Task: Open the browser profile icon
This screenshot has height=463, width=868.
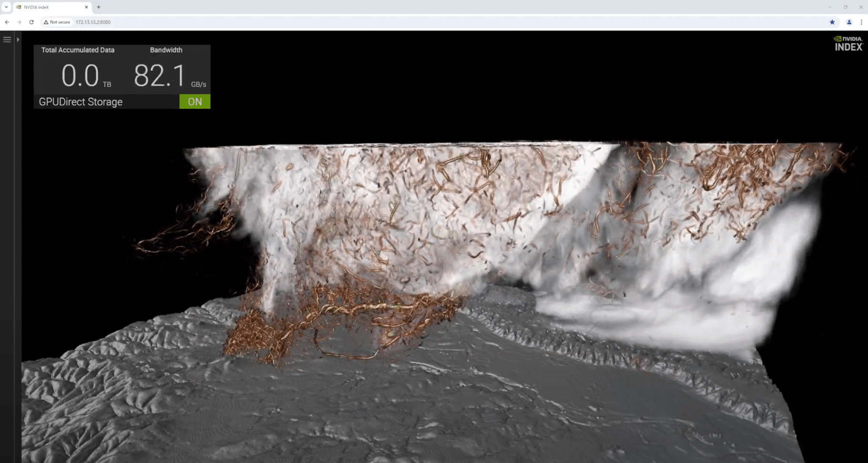Action: point(849,22)
